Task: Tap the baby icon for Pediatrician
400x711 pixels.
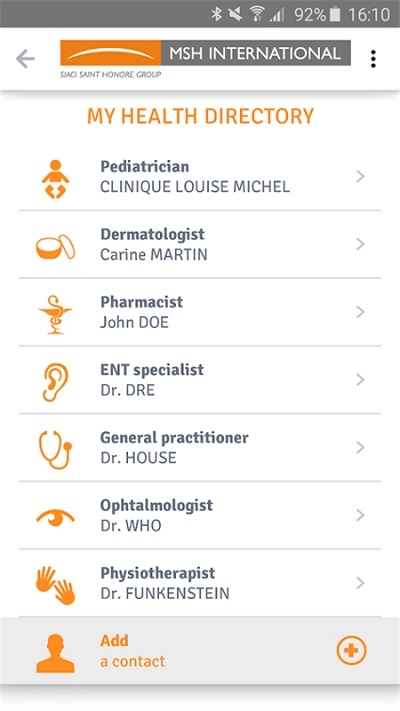Action: [x=55, y=179]
